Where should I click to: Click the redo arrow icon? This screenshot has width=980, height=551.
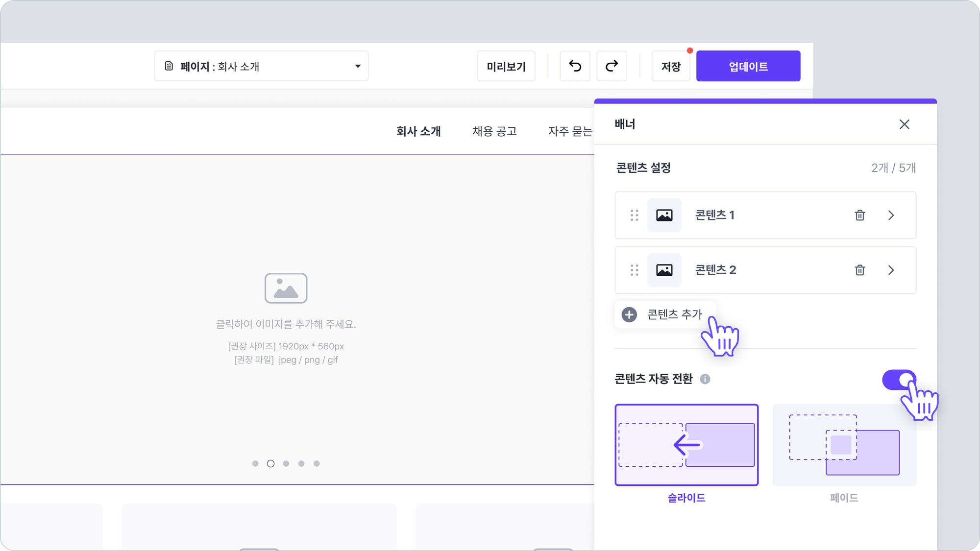pos(612,66)
